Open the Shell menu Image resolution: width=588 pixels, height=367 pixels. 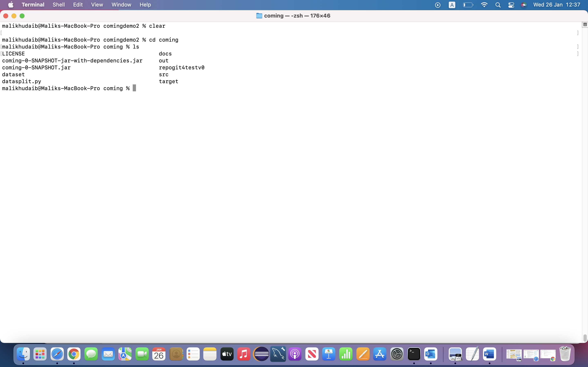[58, 5]
